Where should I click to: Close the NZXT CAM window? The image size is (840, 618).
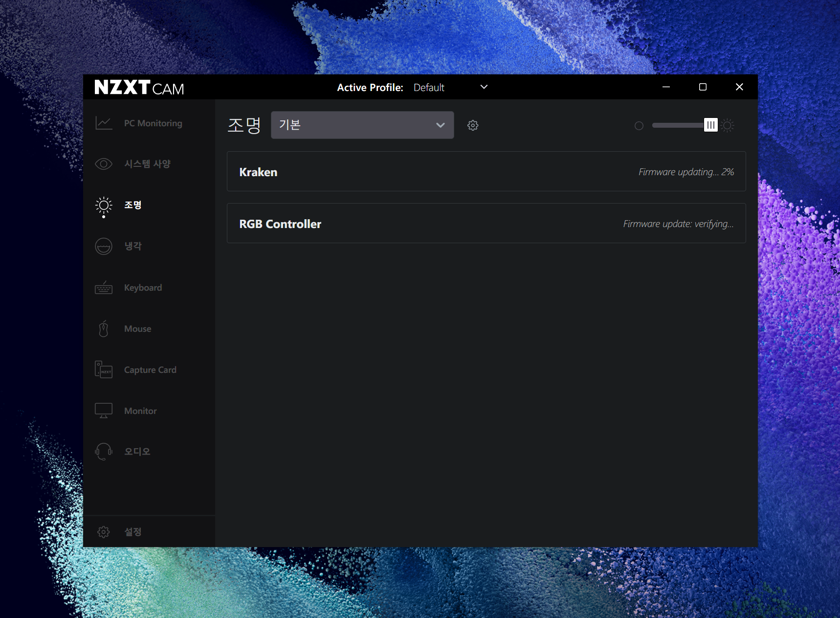[739, 87]
